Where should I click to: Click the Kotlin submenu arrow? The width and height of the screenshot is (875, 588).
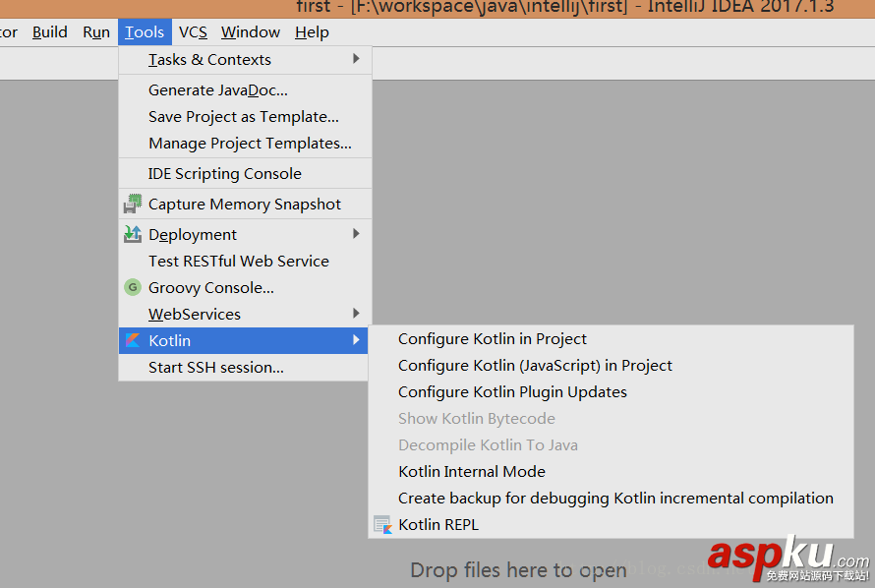coord(356,340)
